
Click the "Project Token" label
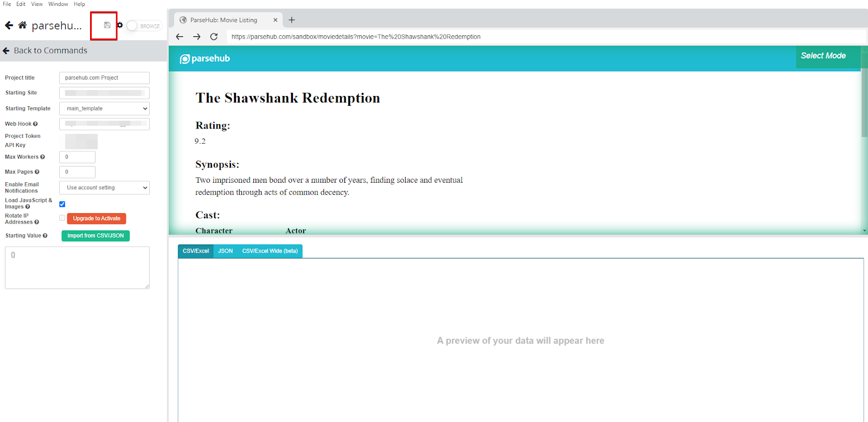coord(23,136)
